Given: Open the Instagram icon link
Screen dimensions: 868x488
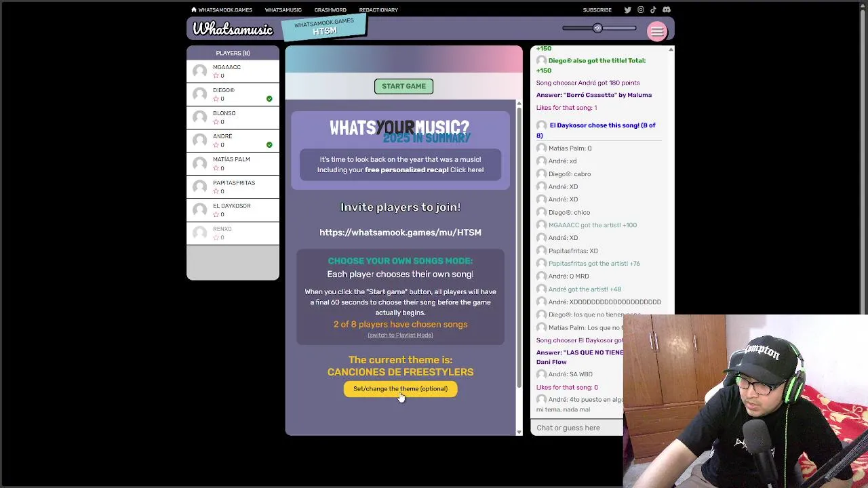Looking at the screenshot, I should coord(640,9).
